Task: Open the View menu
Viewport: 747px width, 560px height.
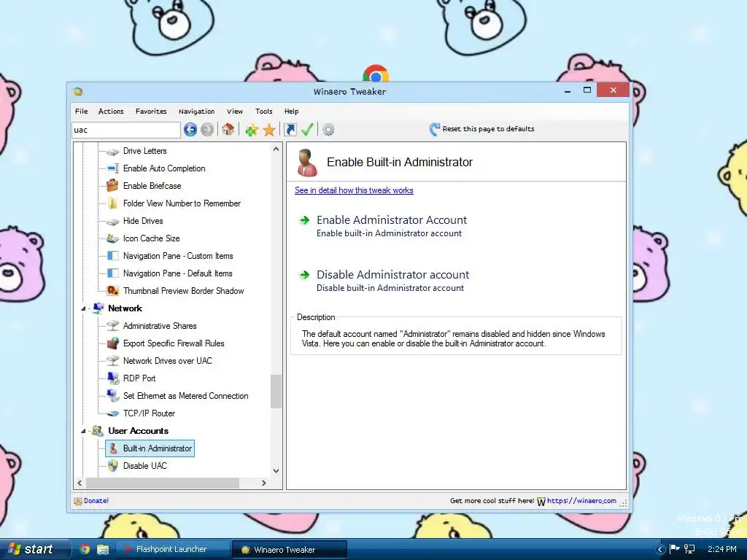Action: tap(235, 111)
